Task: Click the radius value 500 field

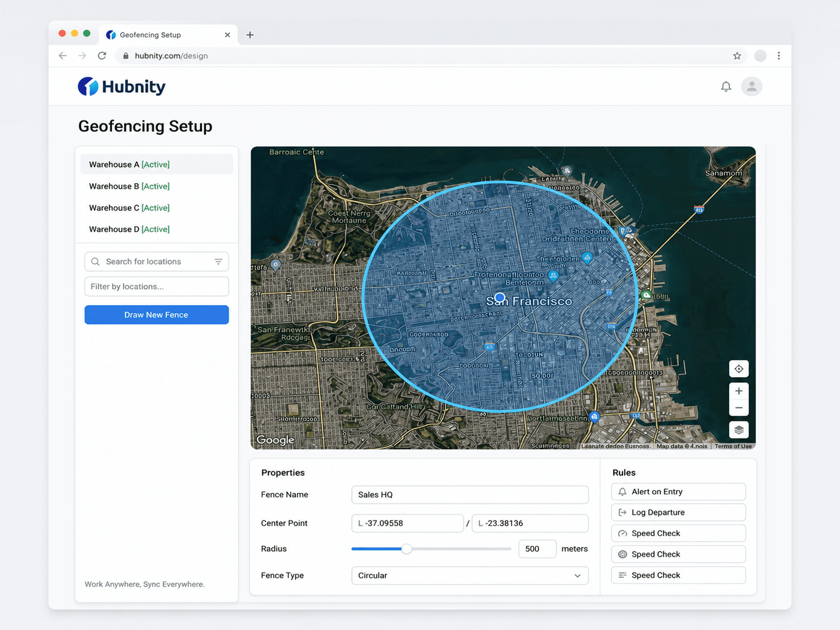Action: (x=537, y=549)
